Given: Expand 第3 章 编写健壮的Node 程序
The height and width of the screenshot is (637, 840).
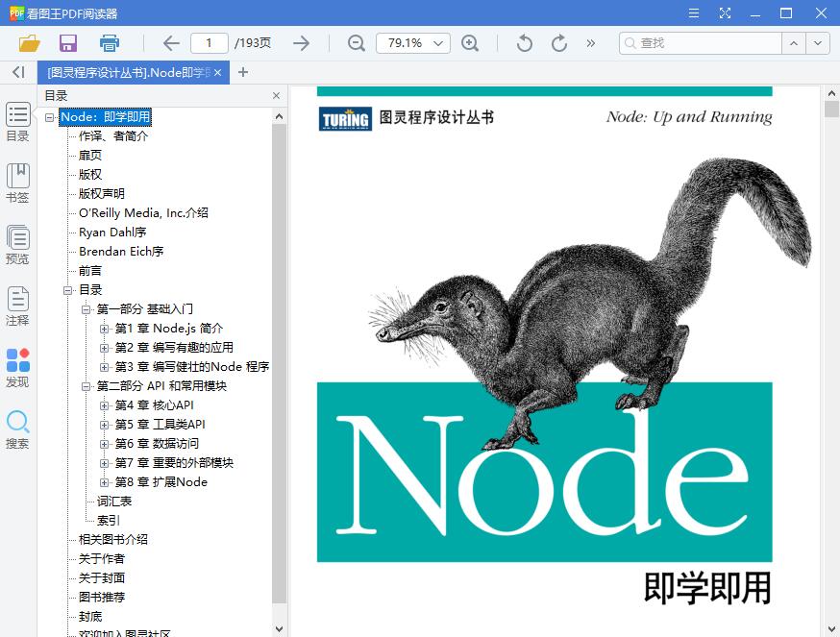Looking at the screenshot, I should point(104,368).
